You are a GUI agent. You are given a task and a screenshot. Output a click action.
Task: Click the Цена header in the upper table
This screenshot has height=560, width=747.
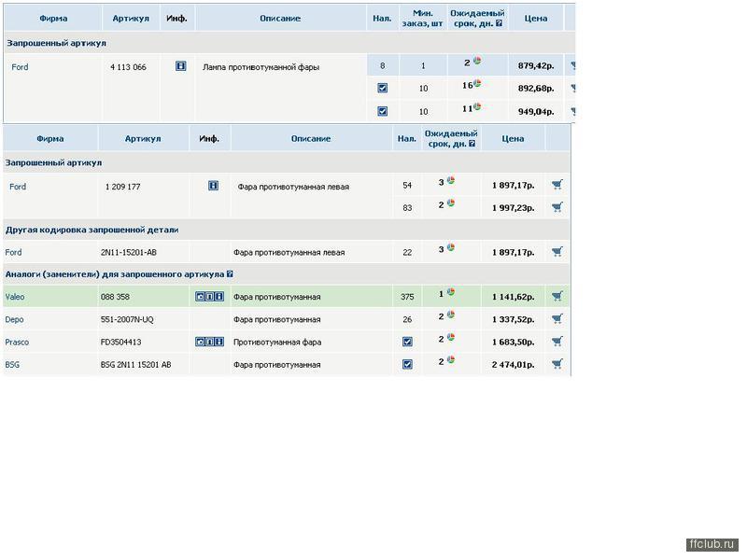(x=536, y=18)
